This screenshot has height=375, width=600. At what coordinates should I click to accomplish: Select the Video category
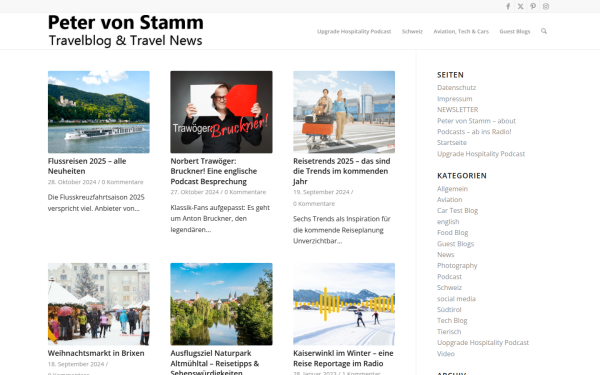coord(446,354)
